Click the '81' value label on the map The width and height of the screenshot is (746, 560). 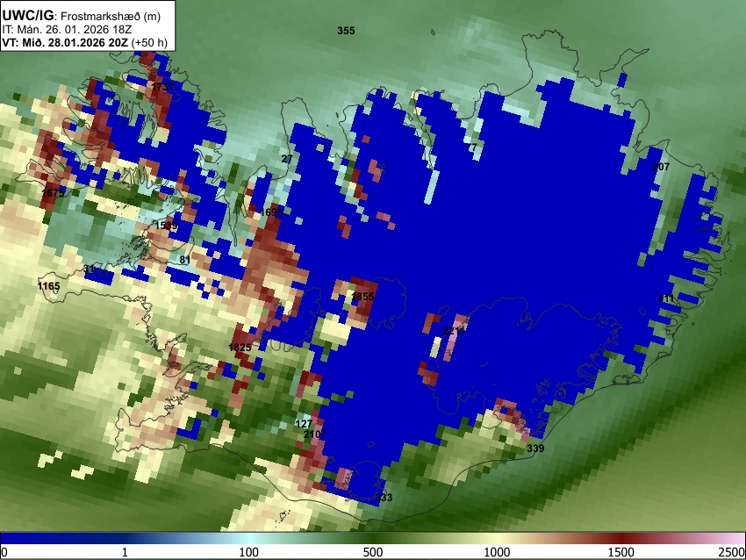click(185, 260)
